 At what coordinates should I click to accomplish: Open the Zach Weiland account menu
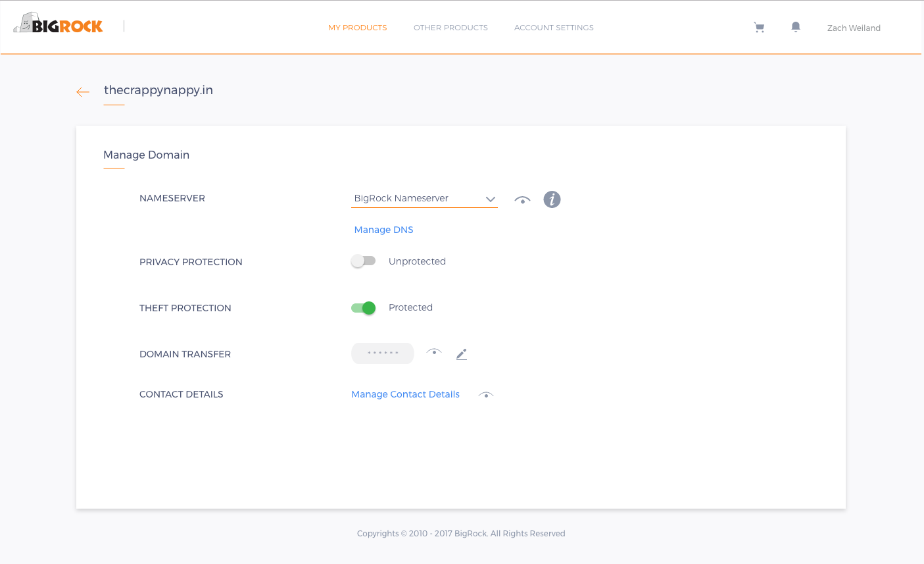(x=854, y=28)
